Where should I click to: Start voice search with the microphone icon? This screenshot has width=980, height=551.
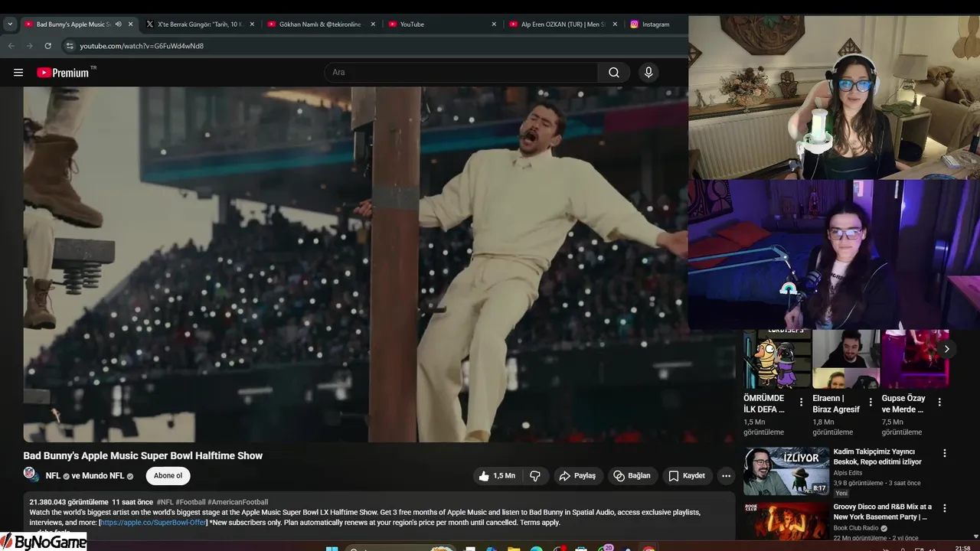(648, 73)
